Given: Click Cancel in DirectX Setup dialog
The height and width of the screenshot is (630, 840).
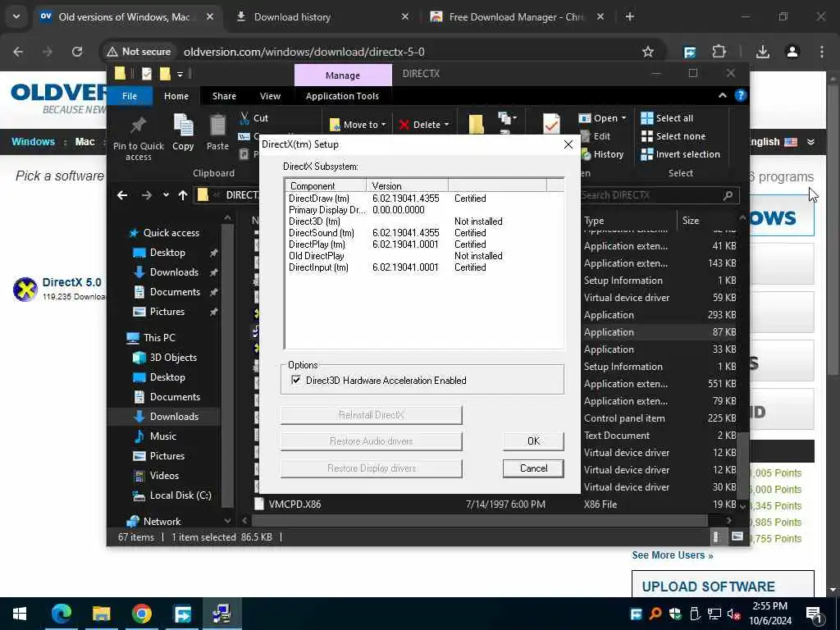Looking at the screenshot, I should 533,468.
